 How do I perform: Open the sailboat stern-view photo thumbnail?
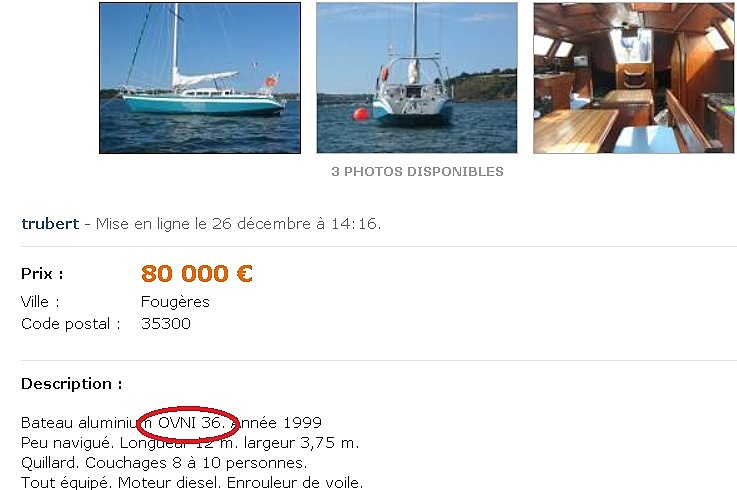(x=417, y=78)
